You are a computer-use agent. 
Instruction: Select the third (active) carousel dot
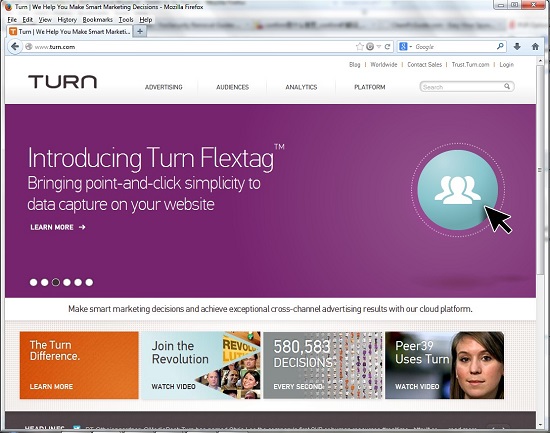coord(56,282)
